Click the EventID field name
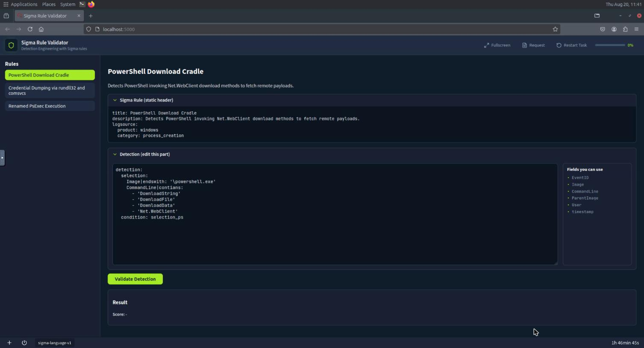The height and width of the screenshot is (348, 644). (x=580, y=178)
